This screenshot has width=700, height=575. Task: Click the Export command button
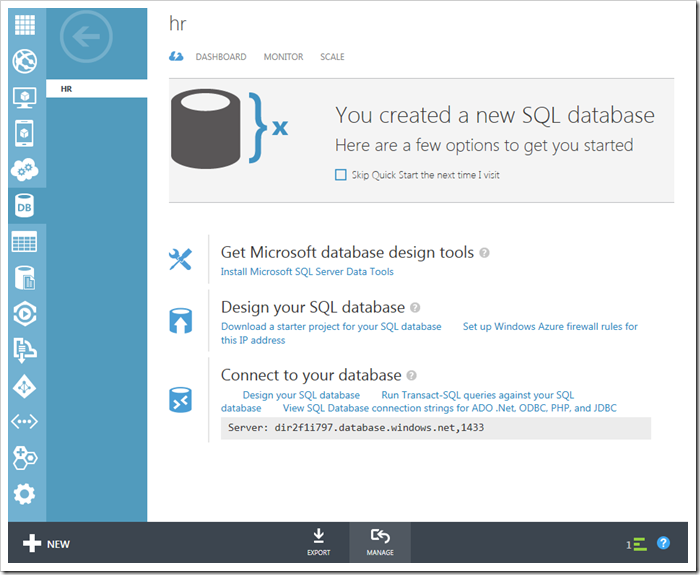pyautogui.click(x=319, y=542)
